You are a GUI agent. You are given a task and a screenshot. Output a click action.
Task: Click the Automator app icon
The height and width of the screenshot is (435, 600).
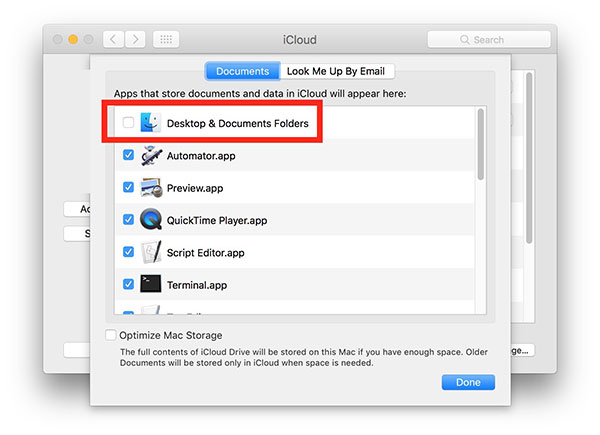click(x=151, y=155)
